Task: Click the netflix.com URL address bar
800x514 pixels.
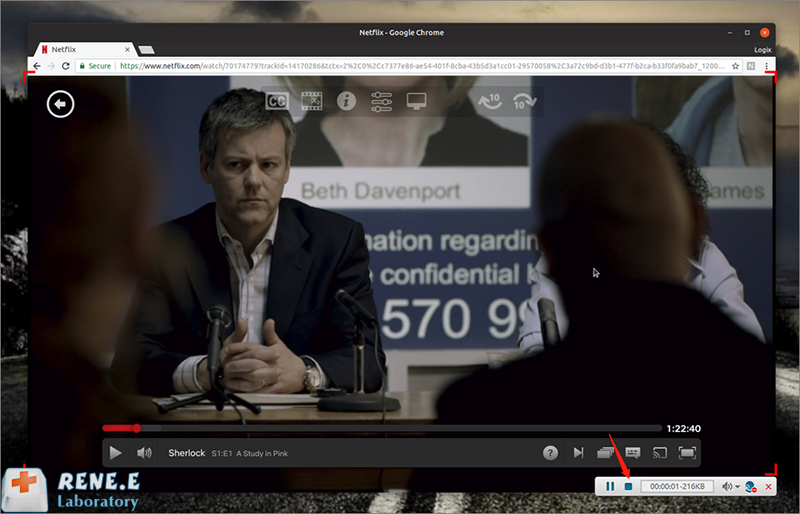Action: (x=422, y=66)
